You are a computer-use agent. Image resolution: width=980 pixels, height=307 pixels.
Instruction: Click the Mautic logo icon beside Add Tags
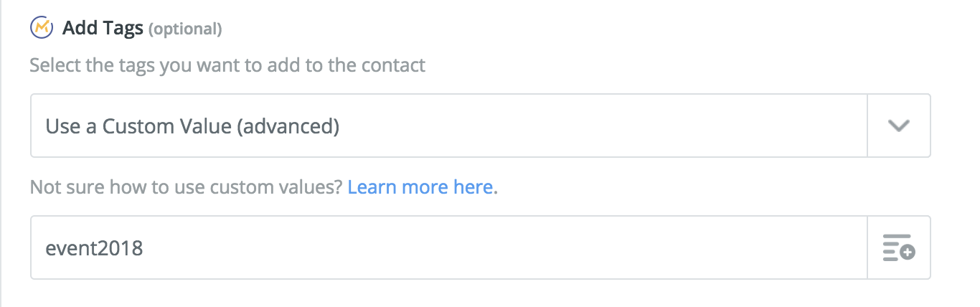tap(41, 28)
